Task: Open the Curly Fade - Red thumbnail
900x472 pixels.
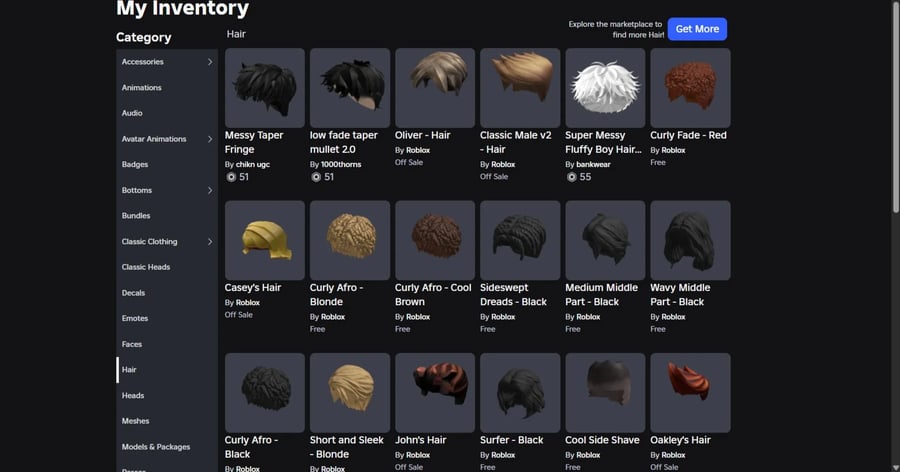Action: pos(690,87)
